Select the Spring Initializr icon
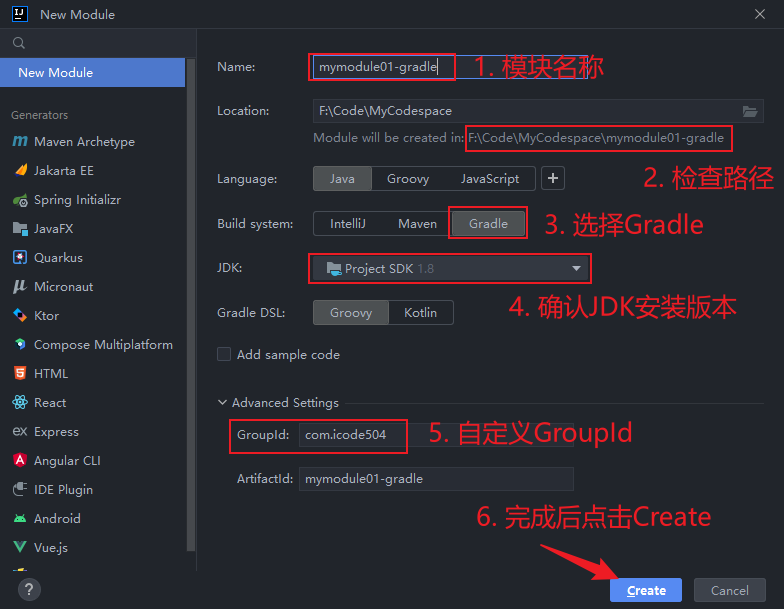This screenshot has height=609, width=784. point(19,200)
